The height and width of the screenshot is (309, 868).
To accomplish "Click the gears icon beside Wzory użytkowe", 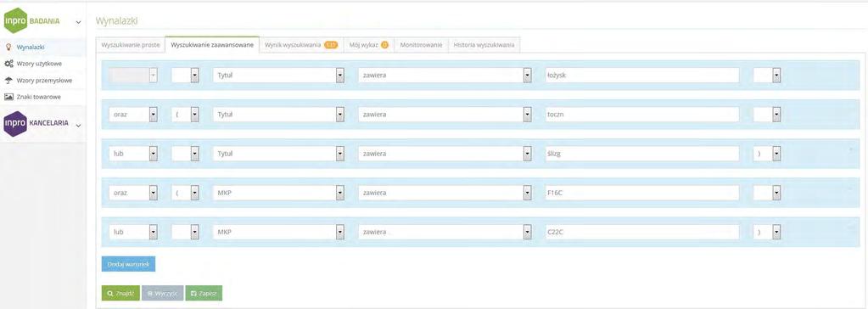I will click(x=8, y=64).
